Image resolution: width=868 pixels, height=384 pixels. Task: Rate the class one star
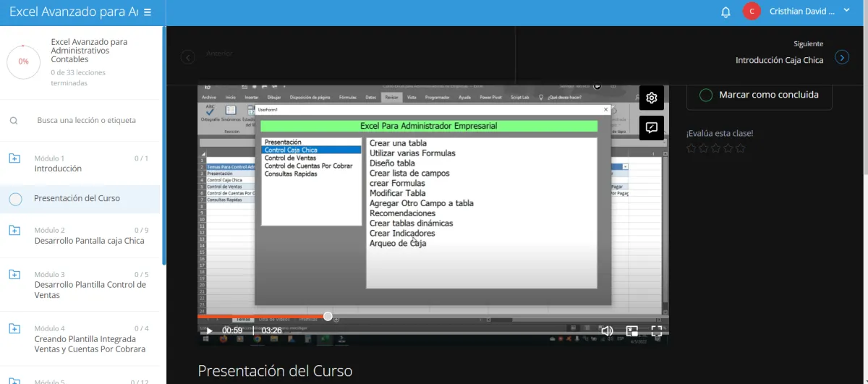(x=691, y=148)
